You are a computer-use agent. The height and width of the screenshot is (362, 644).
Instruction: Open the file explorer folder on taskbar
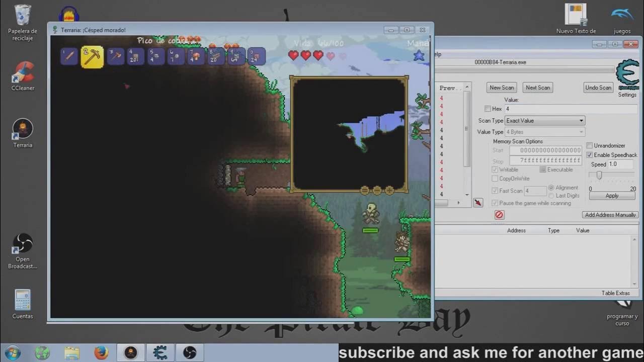[72, 352]
